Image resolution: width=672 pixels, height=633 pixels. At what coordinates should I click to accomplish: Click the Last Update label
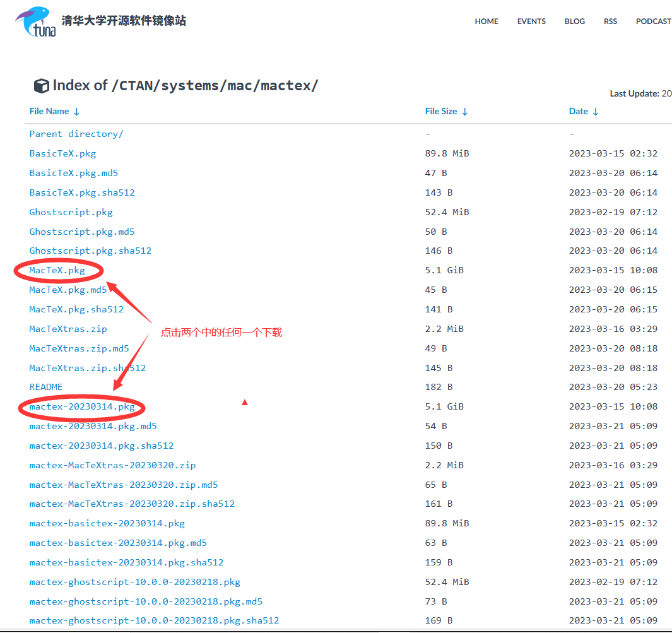pyautogui.click(x=634, y=93)
